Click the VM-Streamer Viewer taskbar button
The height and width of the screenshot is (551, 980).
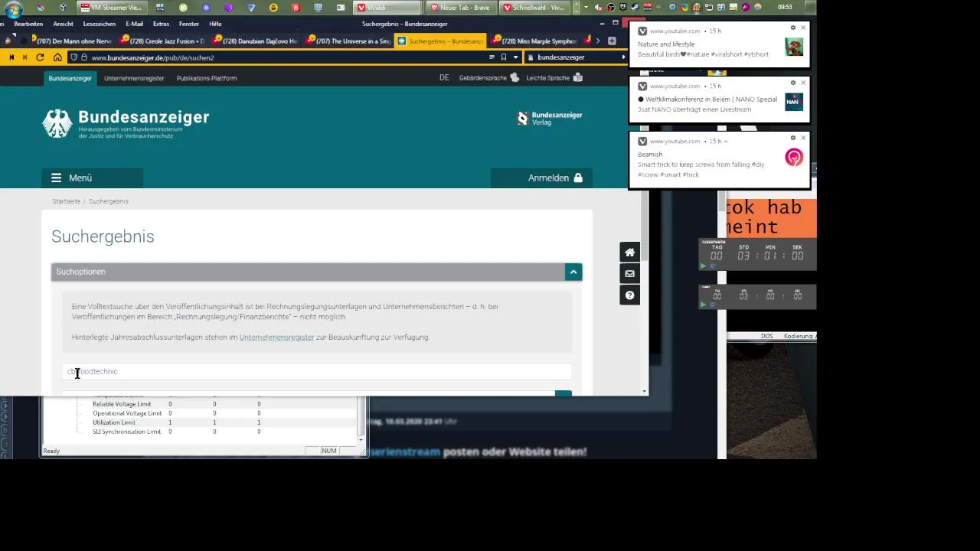pos(113,7)
